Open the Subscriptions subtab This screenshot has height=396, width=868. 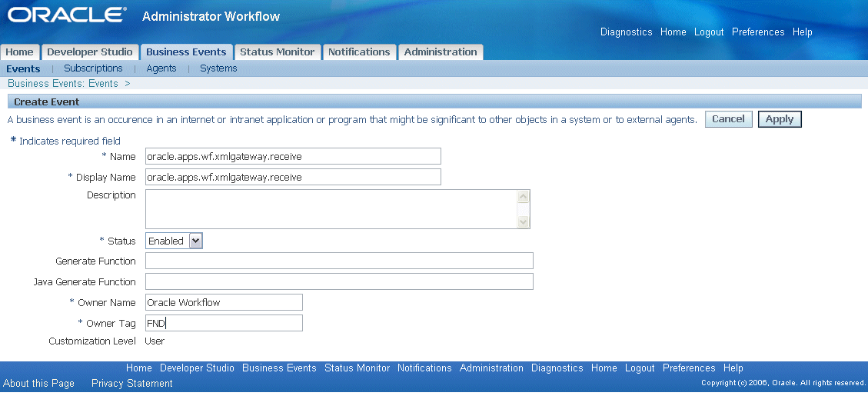coord(93,68)
